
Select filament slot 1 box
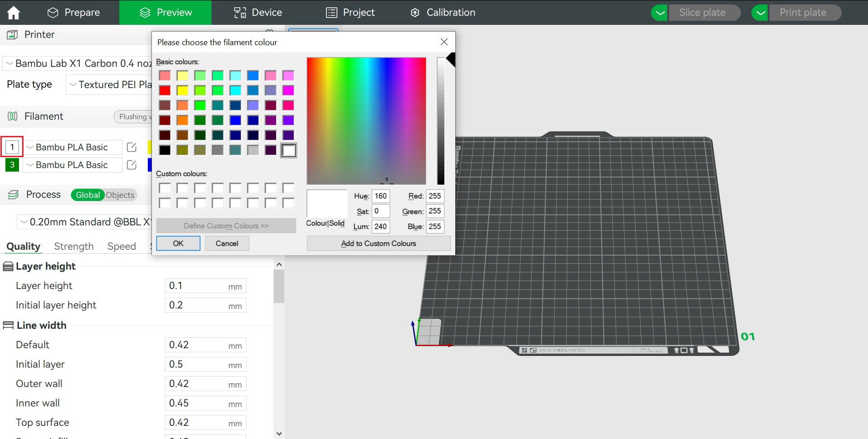click(12, 147)
